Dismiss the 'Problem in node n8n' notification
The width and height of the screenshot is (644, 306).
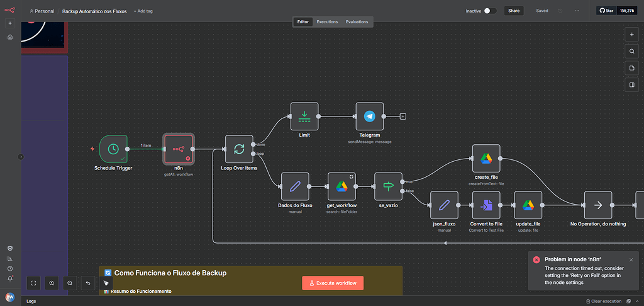click(631, 259)
